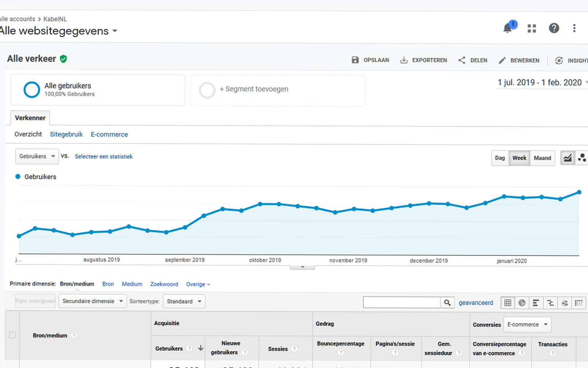The image size is (588, 368).
Task: Add a segment via Segment toevoegen
Action: [278, 91]
